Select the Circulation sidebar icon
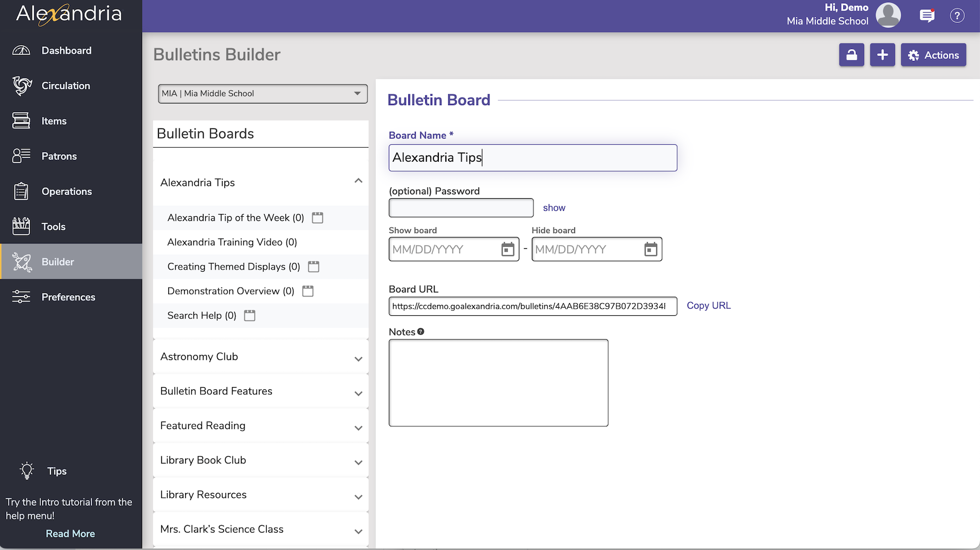The width and height of the screenshot is (980, 550). pos(21,85)
